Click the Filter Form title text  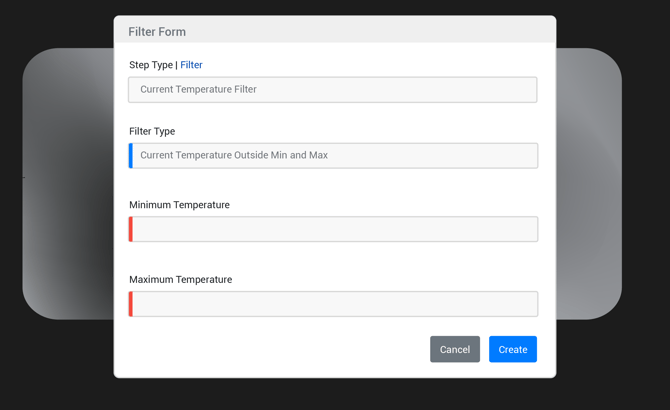157,32
